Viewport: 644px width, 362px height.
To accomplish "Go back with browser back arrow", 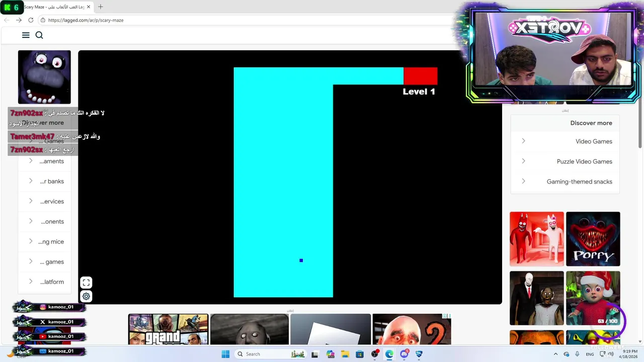I will click(x=7, y=20).
